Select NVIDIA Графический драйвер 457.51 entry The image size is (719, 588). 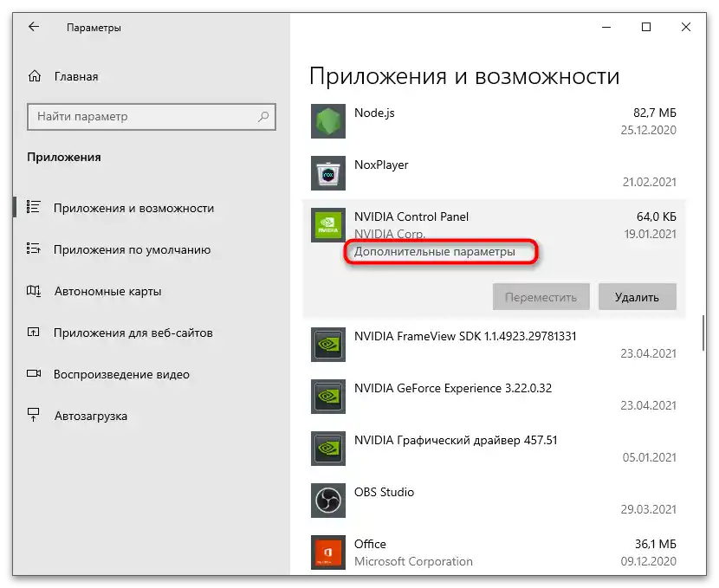456,441
